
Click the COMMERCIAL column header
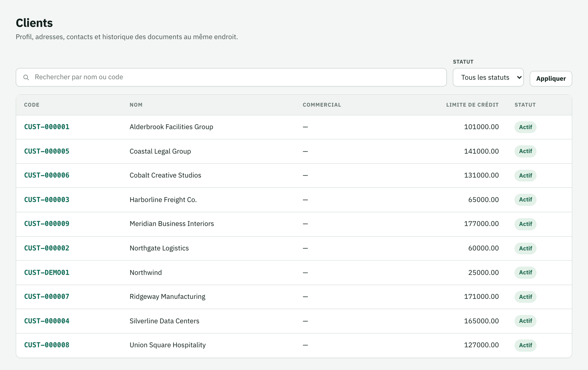tap(322, 105)
